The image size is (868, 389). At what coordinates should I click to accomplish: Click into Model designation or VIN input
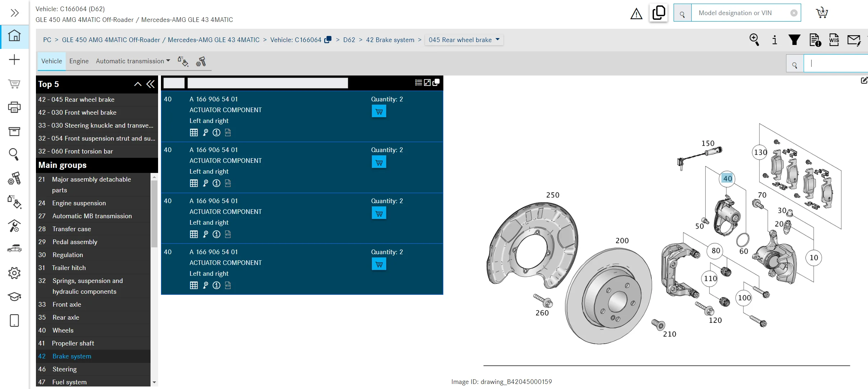740,13
